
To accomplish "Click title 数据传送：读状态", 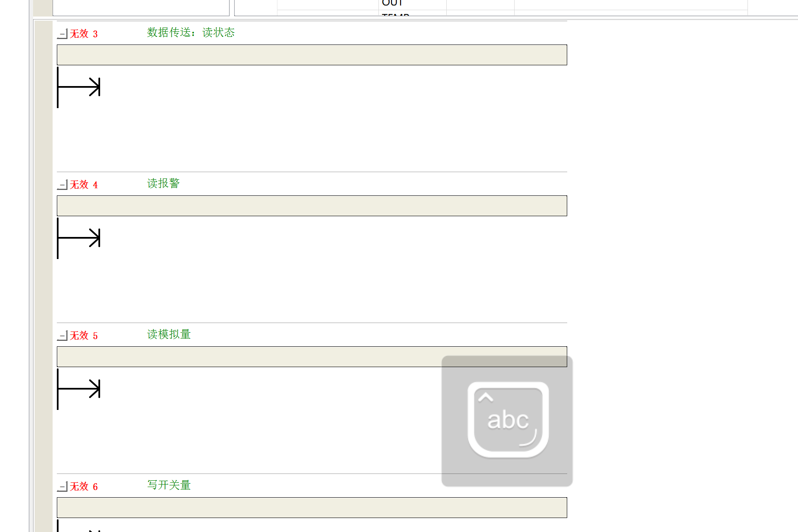I will (x=191, y=33).
